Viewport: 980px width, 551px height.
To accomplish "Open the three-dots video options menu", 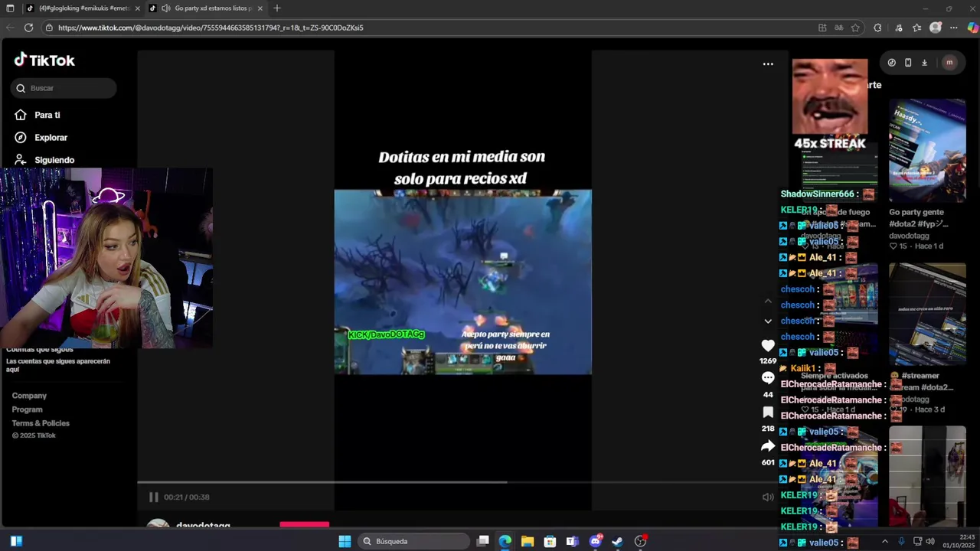I will coord(768,64).
